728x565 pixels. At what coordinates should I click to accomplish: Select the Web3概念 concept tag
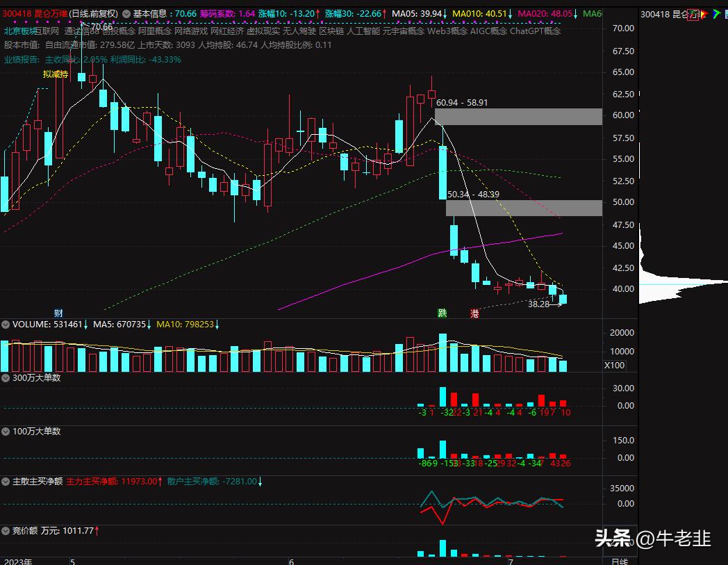(x=447, y=31)
